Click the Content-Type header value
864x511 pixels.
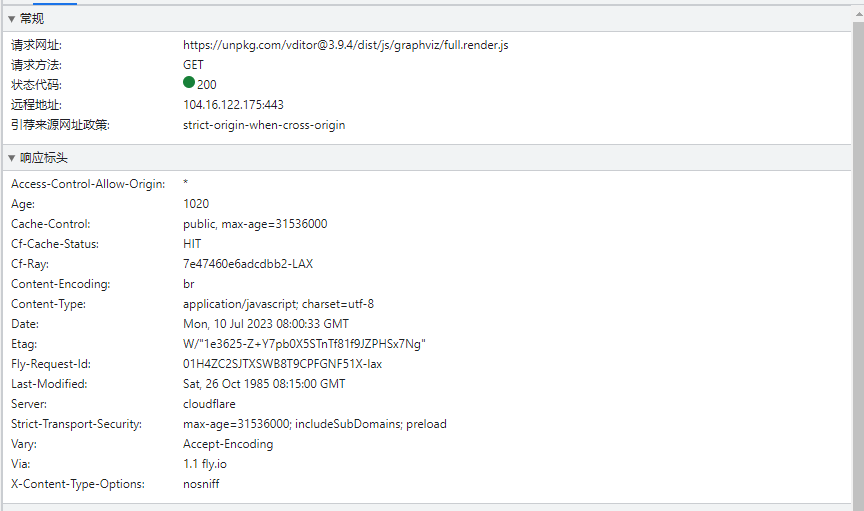[x=278, y=304]
